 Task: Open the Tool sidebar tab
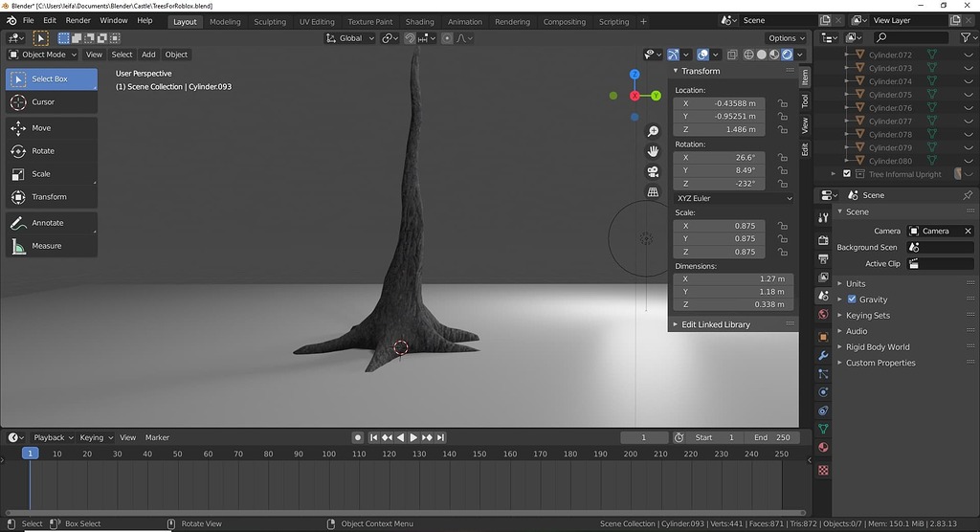click(x=805, y=100)
